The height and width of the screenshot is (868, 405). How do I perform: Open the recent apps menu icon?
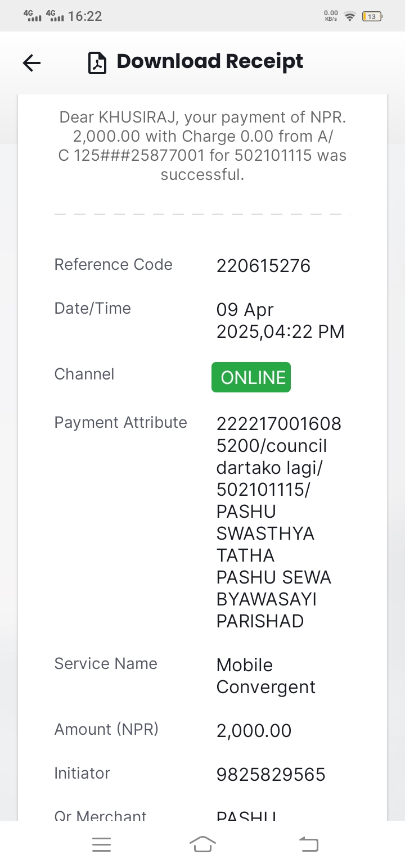point(101,844)
